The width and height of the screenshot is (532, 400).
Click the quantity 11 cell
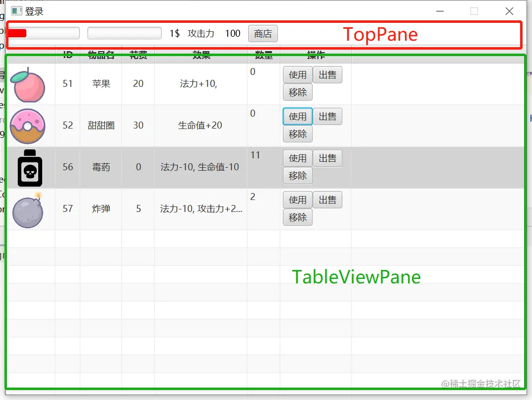coord(264,167)
